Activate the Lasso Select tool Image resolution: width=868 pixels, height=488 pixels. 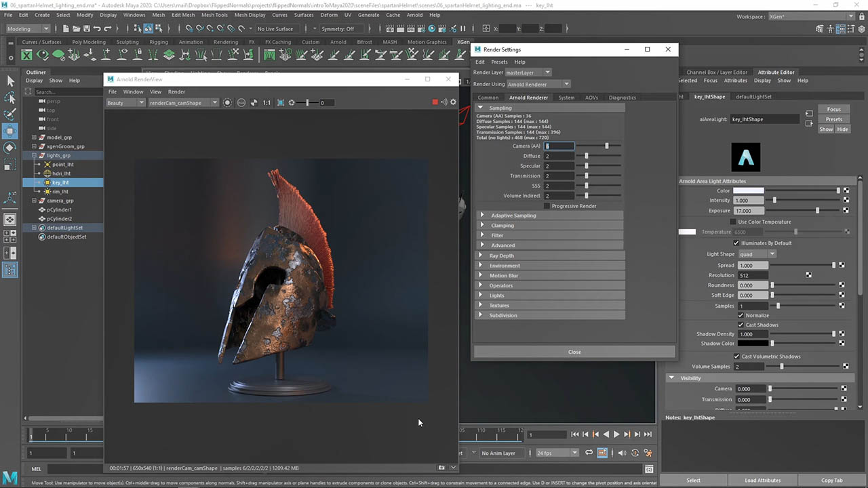(10, 98)
